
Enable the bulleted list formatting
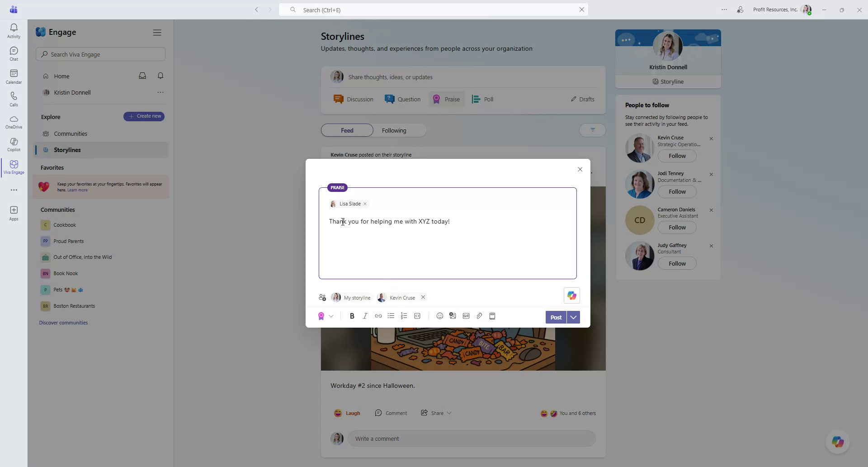[391, 316]
